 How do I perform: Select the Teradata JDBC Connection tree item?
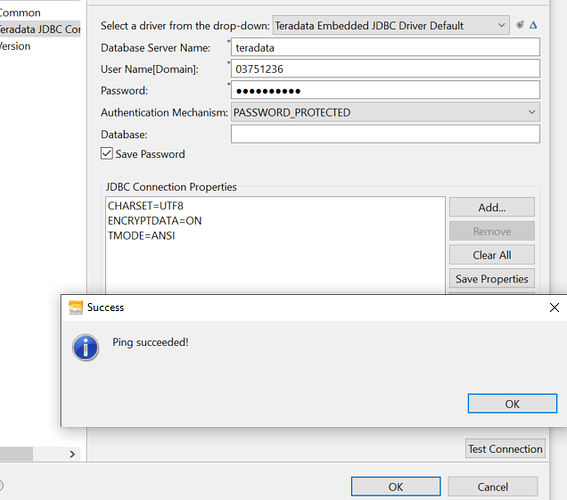[x=40, y=29]
